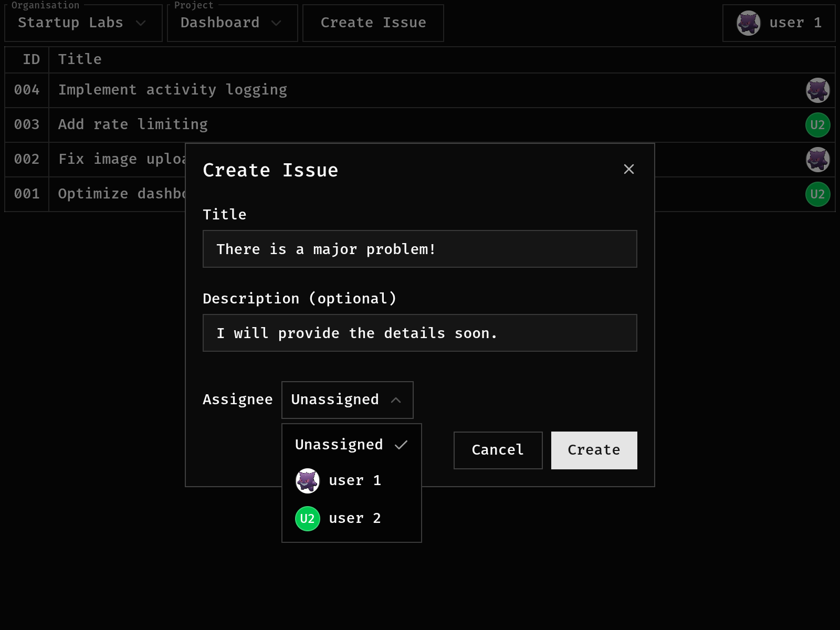Click the Create Issue button in the top bar
Viewport: 840px width, 630px height.
tap(373, 23)
